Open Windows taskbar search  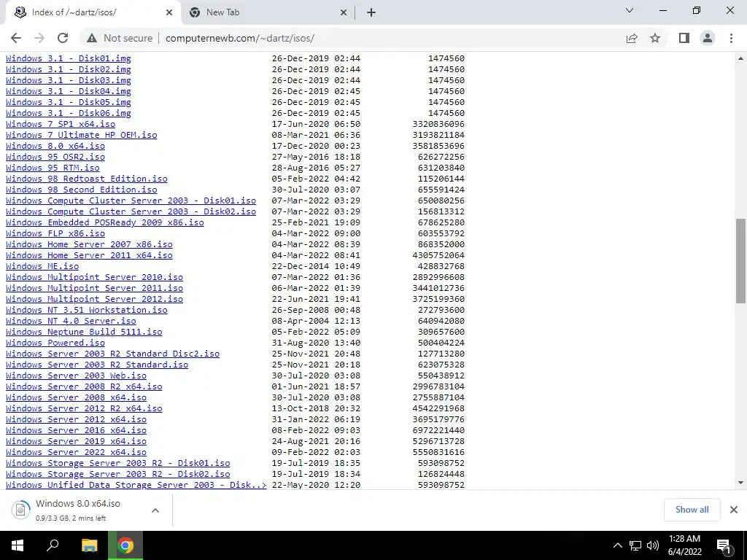(53, 545)
